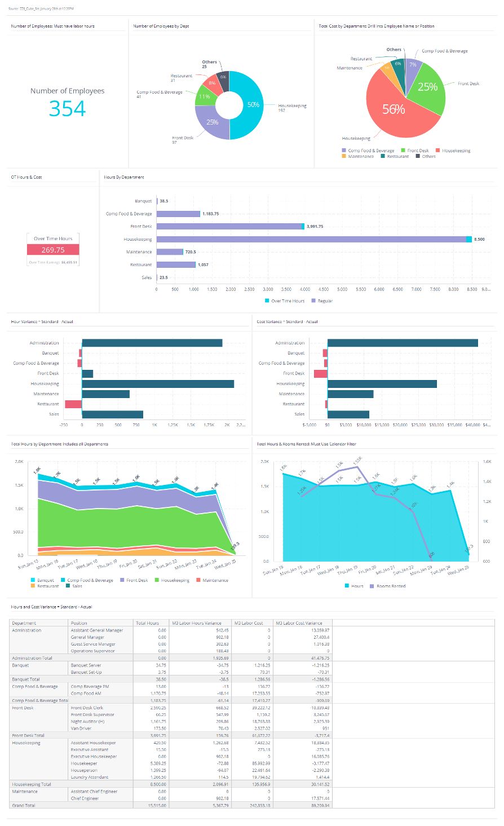
Task: Select the Front Desk 25% pie slice
Action: [x=428, y=87]
